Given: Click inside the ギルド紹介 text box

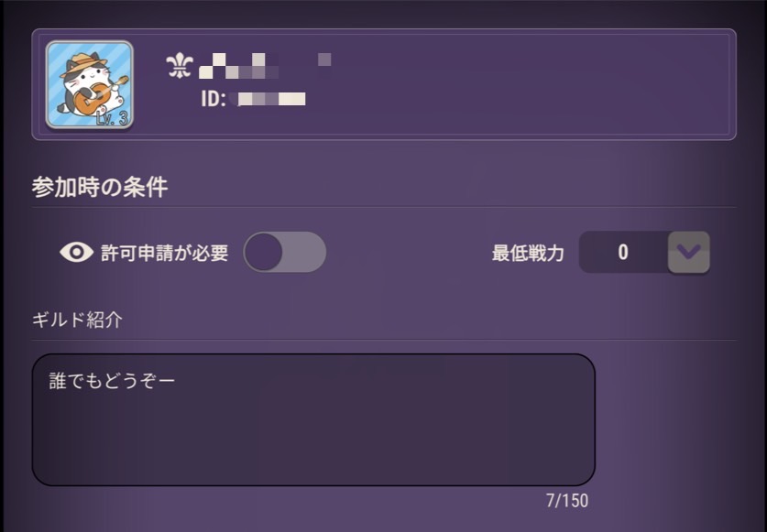Looking at the screenshot, I should 313,419.
